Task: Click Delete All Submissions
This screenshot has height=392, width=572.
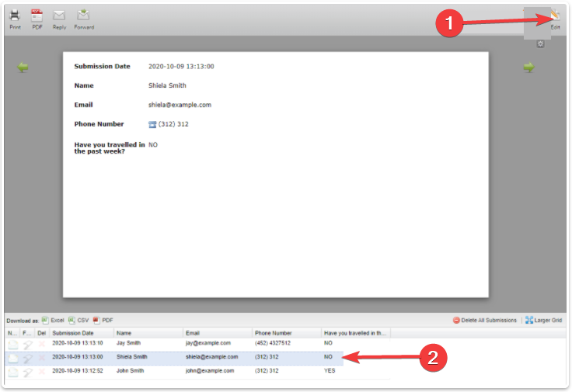Action: click(x=486, y=320)
